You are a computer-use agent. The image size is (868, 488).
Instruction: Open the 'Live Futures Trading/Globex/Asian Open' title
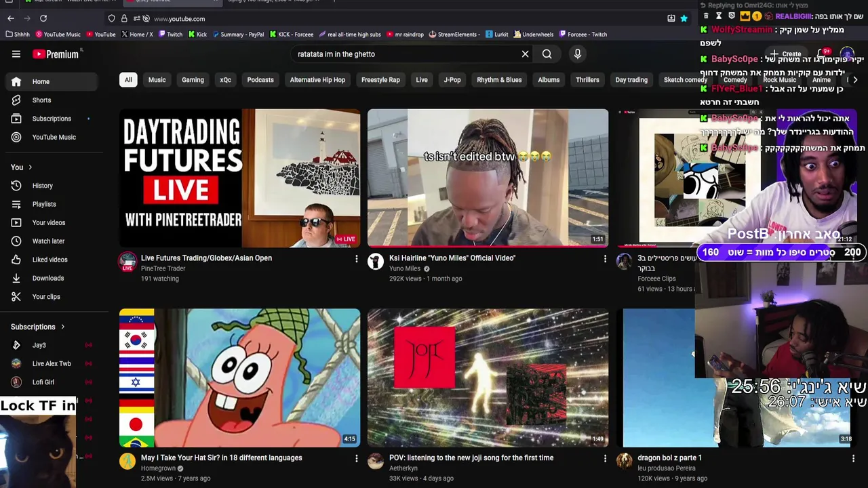click(206, 258)
